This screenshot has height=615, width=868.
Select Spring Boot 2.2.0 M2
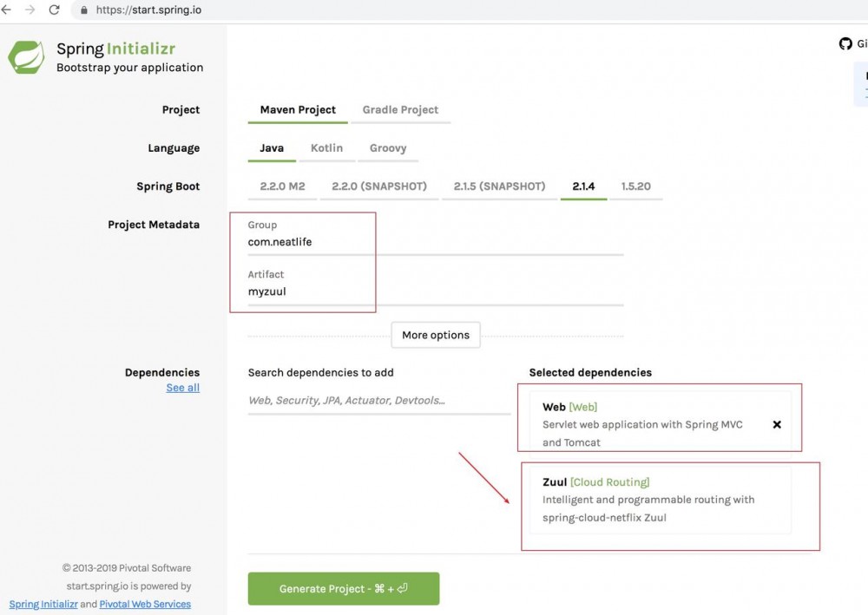282,186
